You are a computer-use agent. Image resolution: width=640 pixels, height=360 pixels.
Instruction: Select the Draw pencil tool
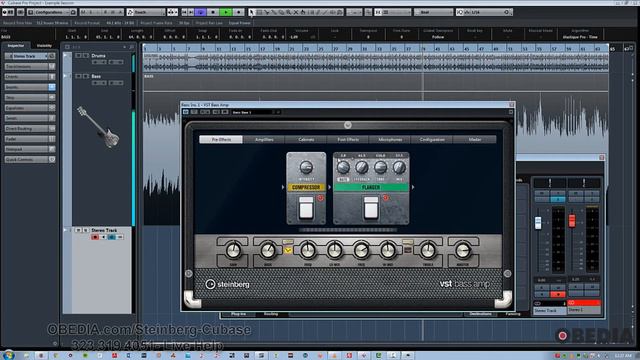[x=318, y=12]
